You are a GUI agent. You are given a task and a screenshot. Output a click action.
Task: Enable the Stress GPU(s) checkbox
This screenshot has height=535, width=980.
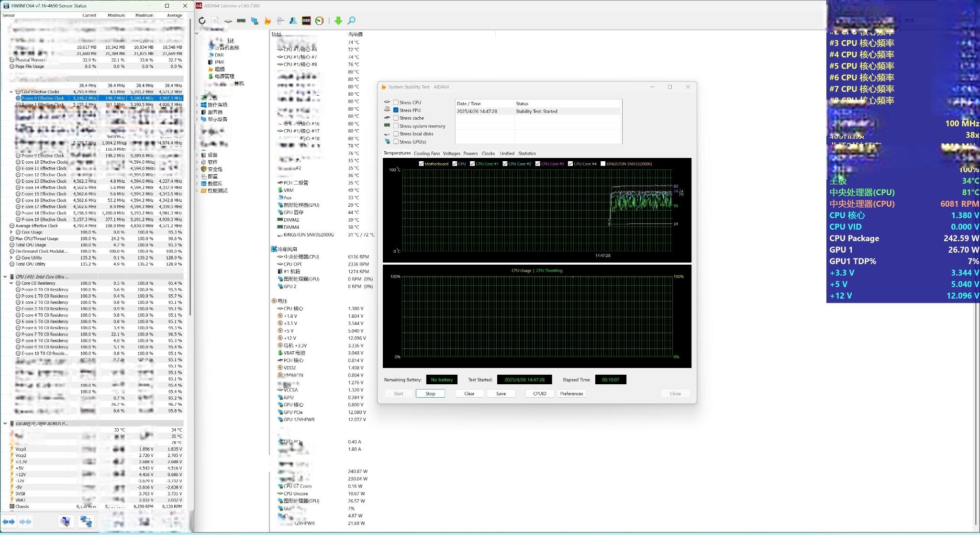[x=396, y=142]
